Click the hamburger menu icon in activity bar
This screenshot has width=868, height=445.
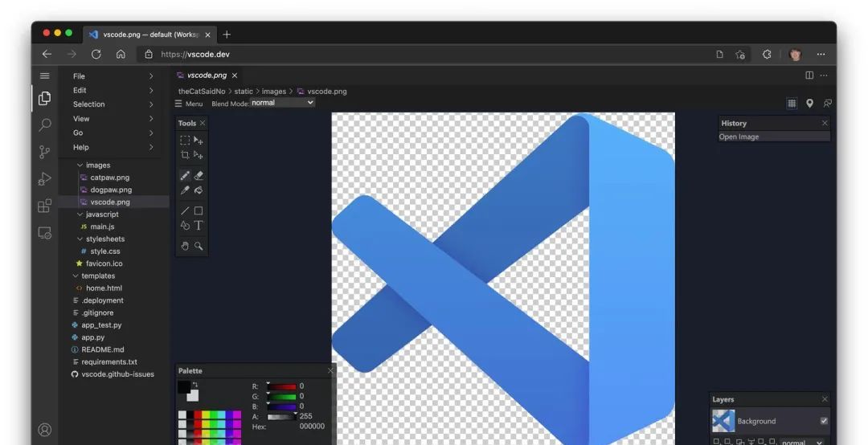[x=45, y=76]
